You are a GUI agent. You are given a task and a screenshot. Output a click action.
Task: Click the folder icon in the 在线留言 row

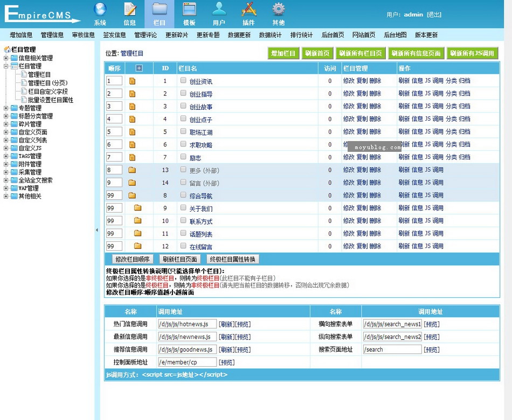point(138,246)
